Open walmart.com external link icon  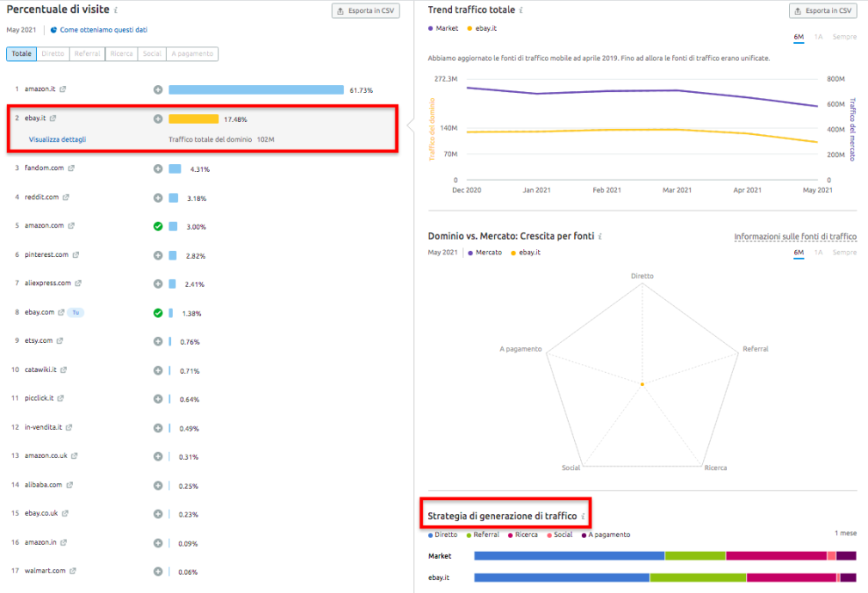[x=73, y=571]
